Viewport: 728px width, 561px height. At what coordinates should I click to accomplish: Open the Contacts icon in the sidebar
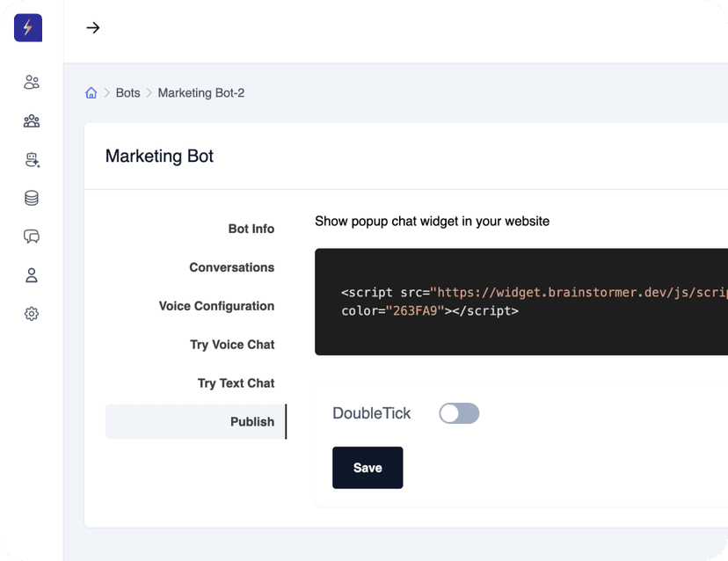[x=32, y=82]
